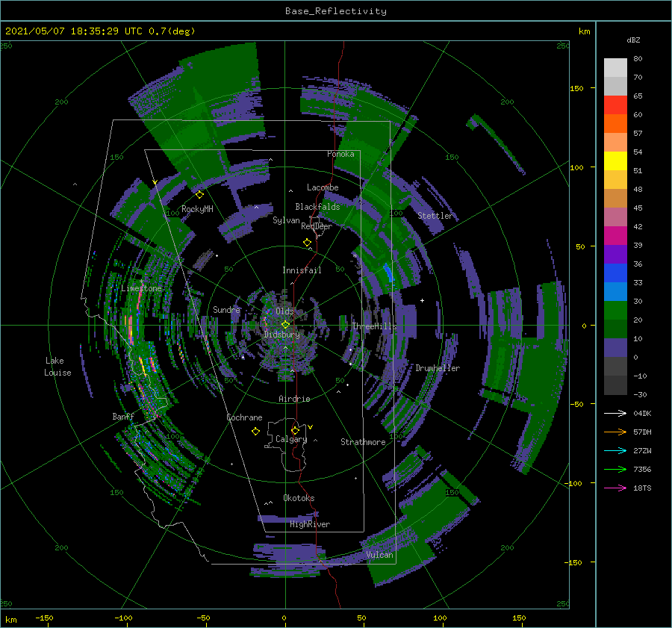Click the Lacombe city label

(323, 187)
